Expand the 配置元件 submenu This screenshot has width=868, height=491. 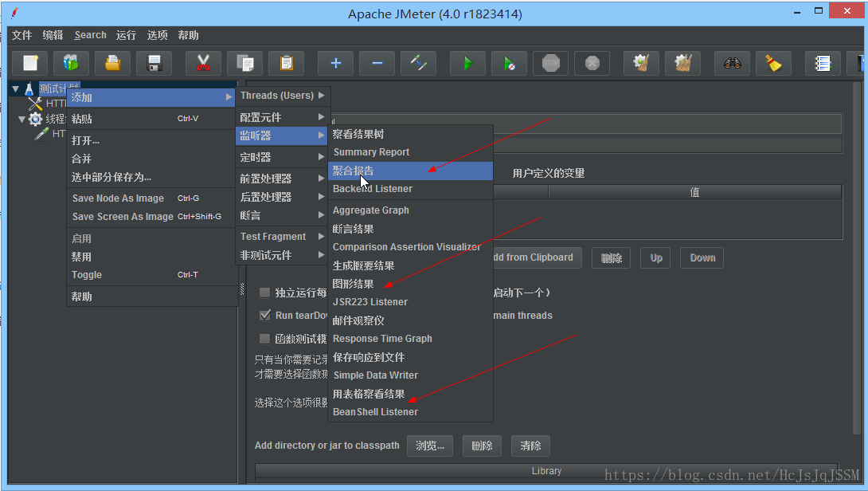283,117
